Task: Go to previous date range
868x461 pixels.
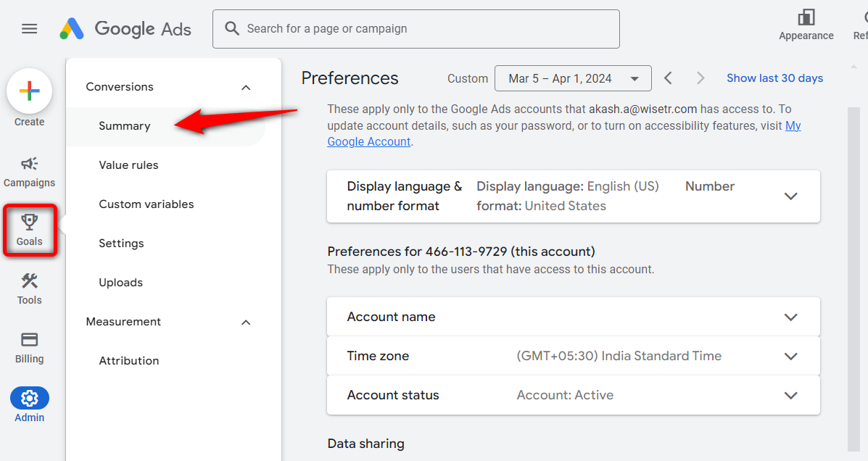Action: point(668,78)
